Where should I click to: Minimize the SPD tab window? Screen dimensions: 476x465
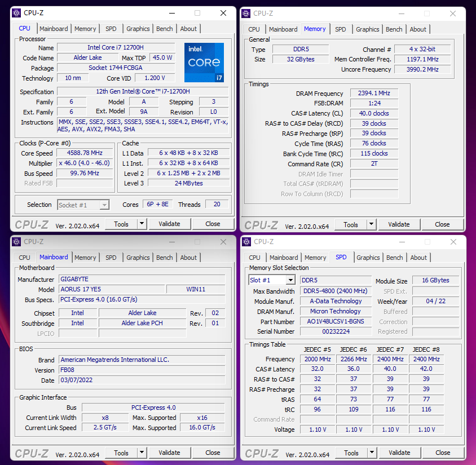tap(402, 242)
